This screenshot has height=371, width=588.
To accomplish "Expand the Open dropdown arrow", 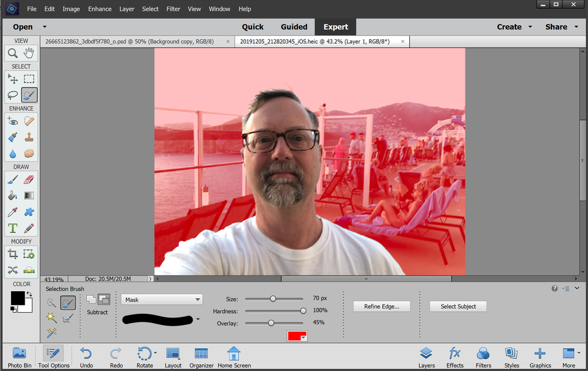I will coord(44,27).
